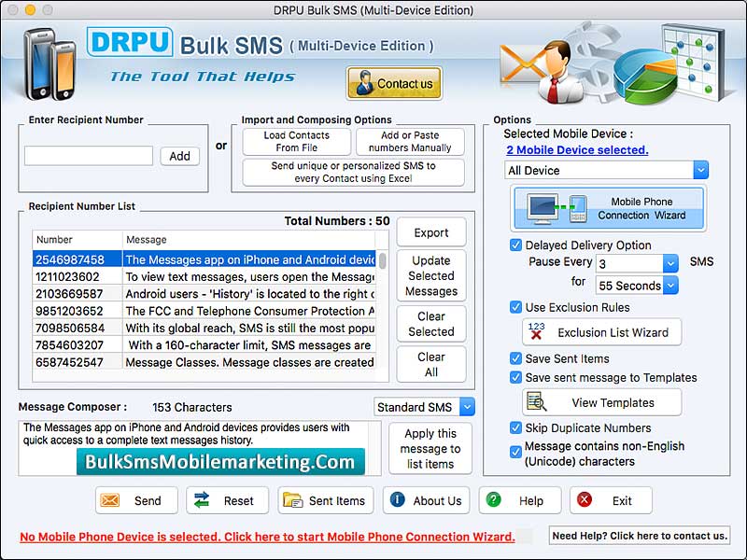Viewport: 747px width, 560px height.
Task: Toggle Skip Duplicate Numbers
Action: tap(515, 429)
